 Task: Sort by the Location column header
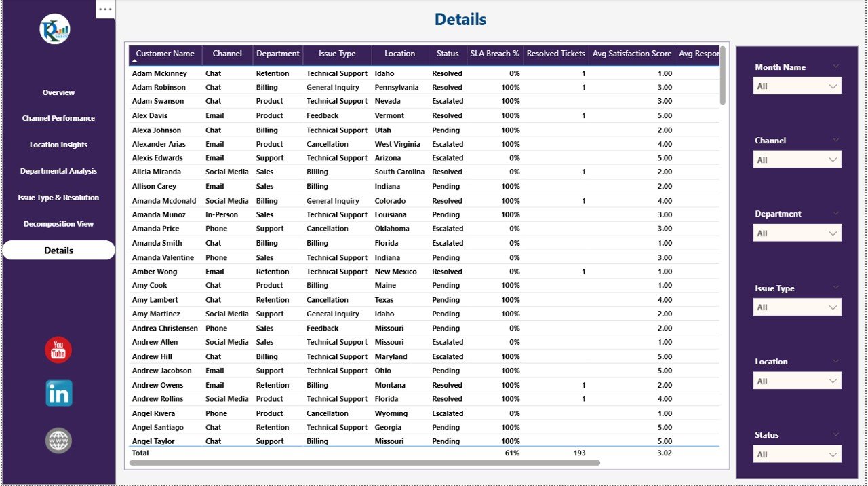(400, 54)
